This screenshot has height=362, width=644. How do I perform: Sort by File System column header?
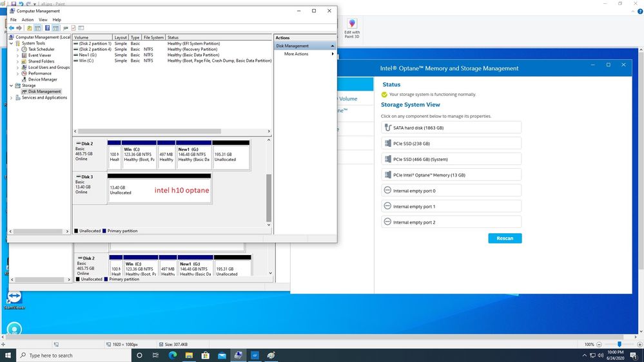click(153, 37)
